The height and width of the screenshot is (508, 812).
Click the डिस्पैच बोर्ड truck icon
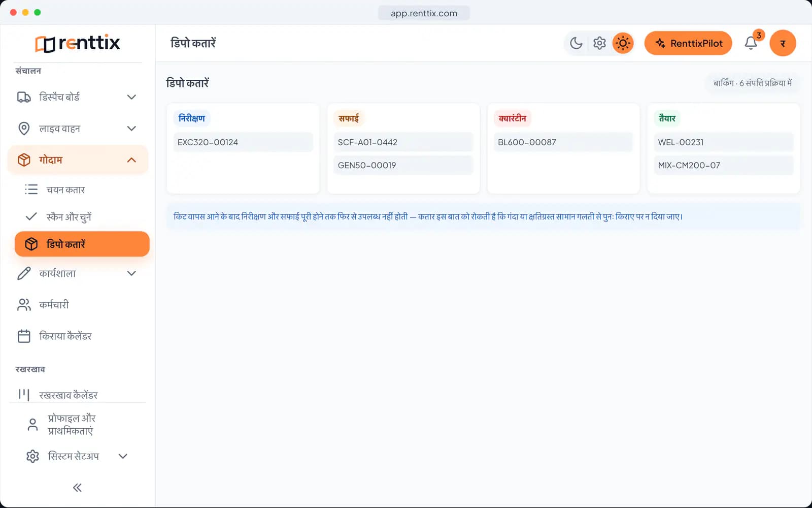tap(24, 97)
